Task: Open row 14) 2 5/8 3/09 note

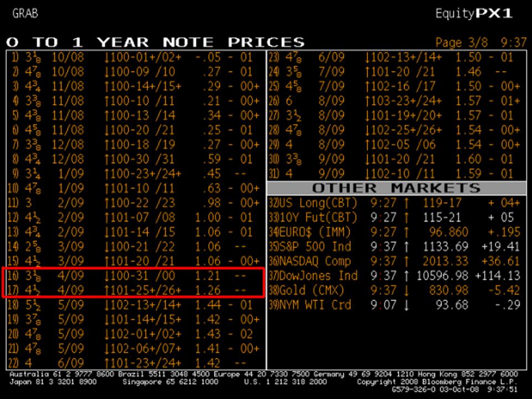Action: [x=136, y=247]
